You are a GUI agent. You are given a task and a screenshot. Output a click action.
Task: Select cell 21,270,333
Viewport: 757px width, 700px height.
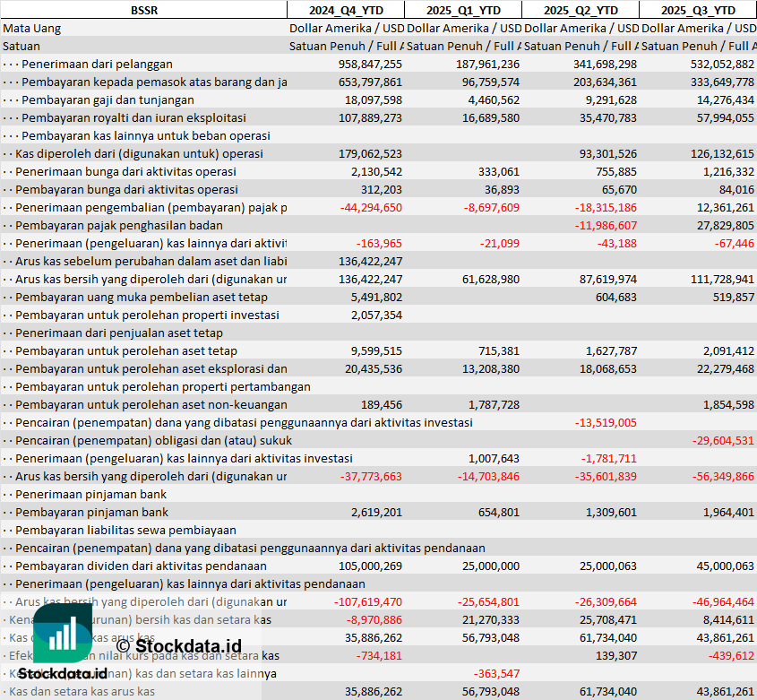[x=491, y=619]
